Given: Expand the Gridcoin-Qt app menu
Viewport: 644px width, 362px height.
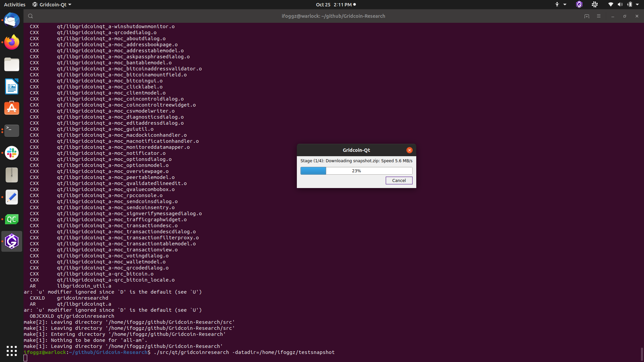Looking at the screenshot, I should coord(52,5).
